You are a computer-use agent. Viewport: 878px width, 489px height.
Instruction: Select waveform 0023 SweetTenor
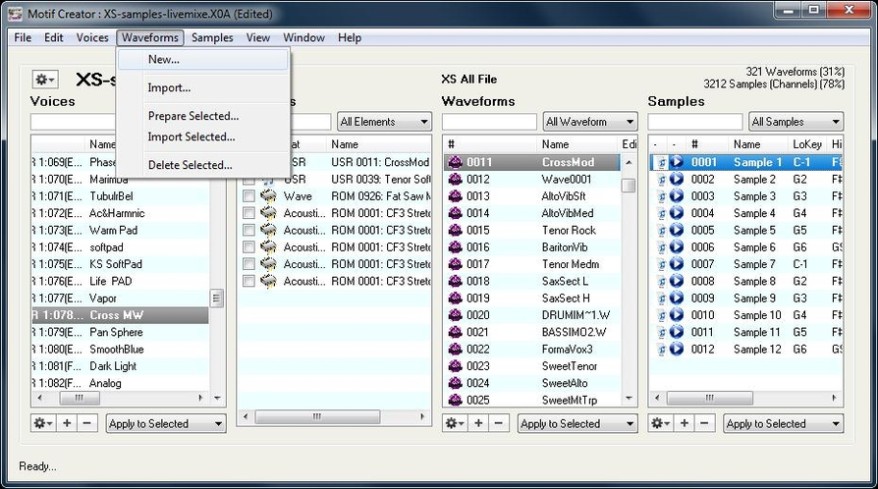(532, 366)
